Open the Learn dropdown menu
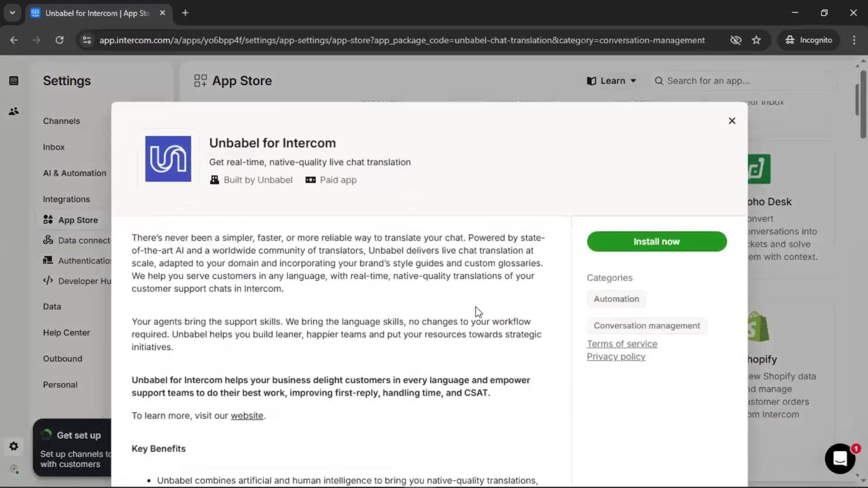This screenshot has height=488, width=868. (611, 81)
